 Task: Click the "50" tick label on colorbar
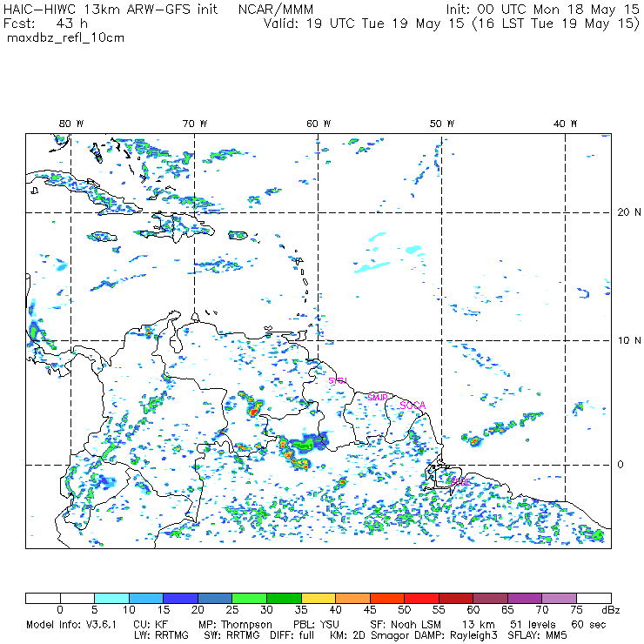point(405,610)
